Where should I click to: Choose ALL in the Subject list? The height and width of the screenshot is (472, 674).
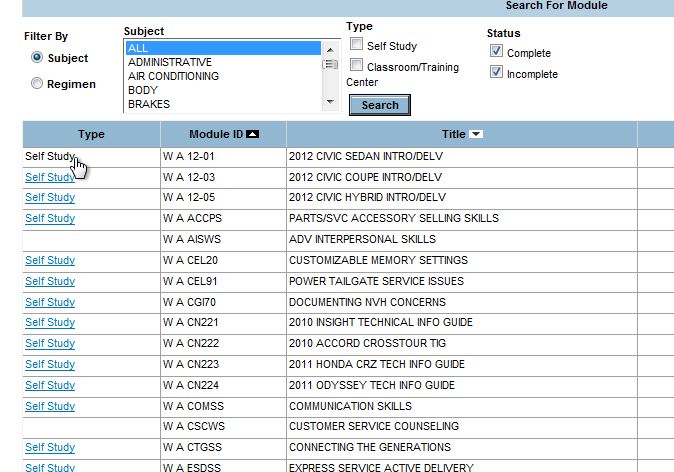tap(222, 48)
